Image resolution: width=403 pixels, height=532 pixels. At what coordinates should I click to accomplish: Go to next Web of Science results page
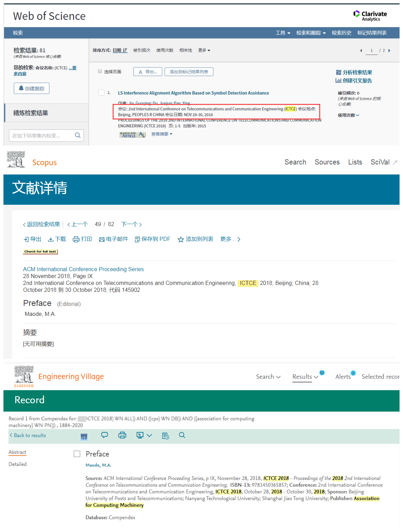[x=389, y=51]
